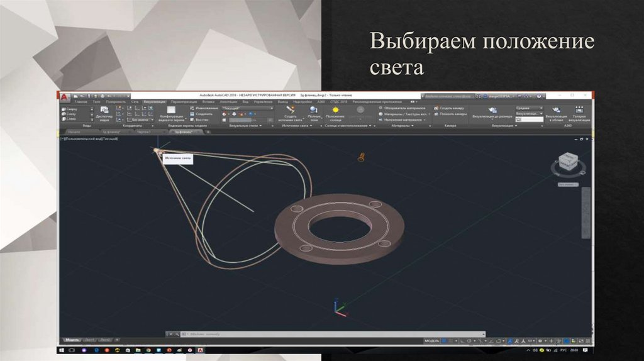Open the render quality preset dropdown
This screenshot has height=361, width=644.
coord(529,108)
